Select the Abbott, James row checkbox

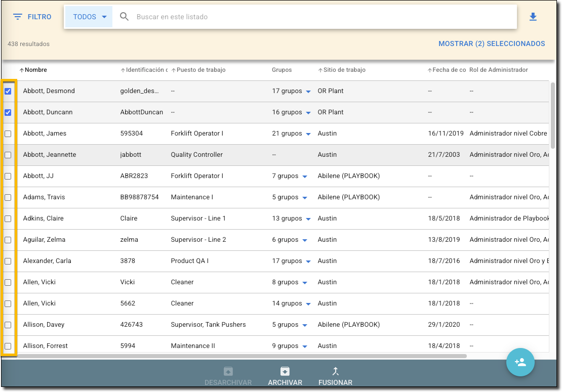[8, 134]
